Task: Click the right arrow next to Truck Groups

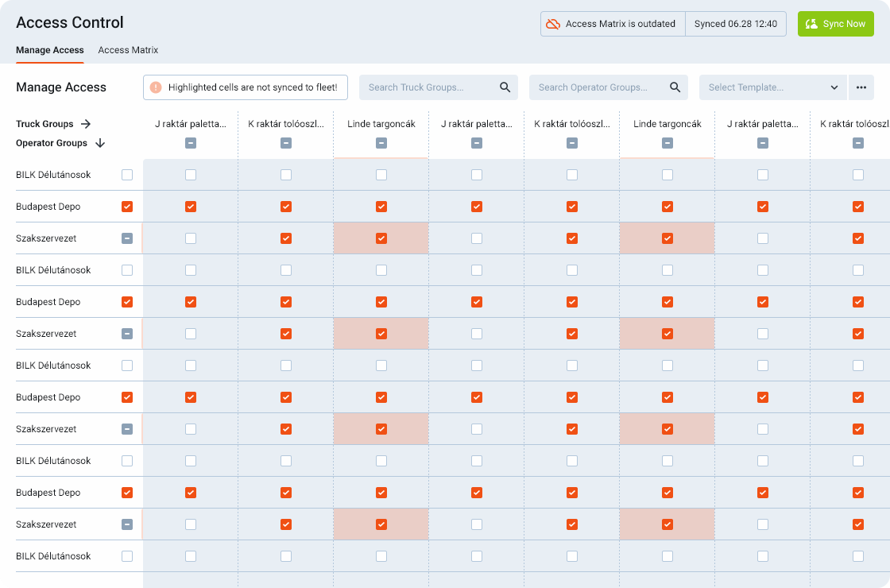Action: tap(86, 124)
